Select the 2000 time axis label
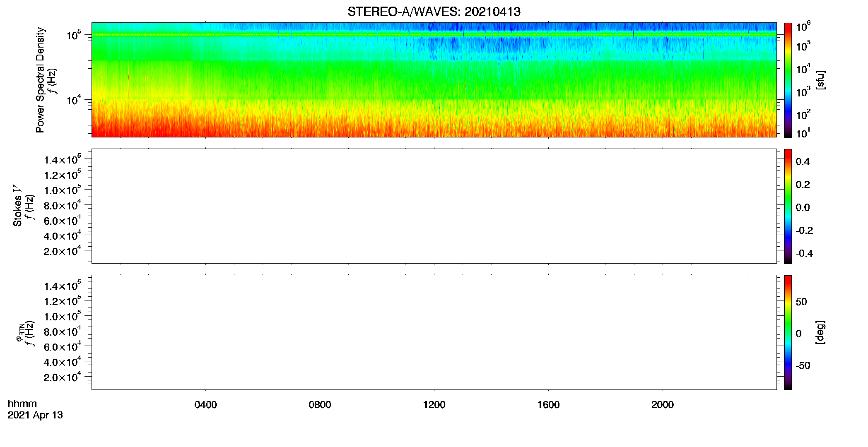The width and height of the screenshot is (868, 447). tap(662, 405)
